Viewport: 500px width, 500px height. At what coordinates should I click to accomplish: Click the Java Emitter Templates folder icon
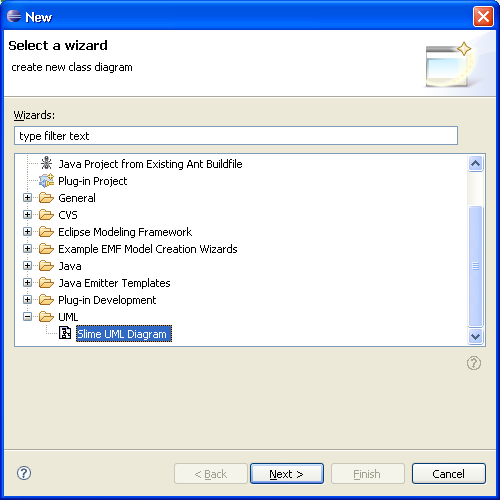coord(46,282)
